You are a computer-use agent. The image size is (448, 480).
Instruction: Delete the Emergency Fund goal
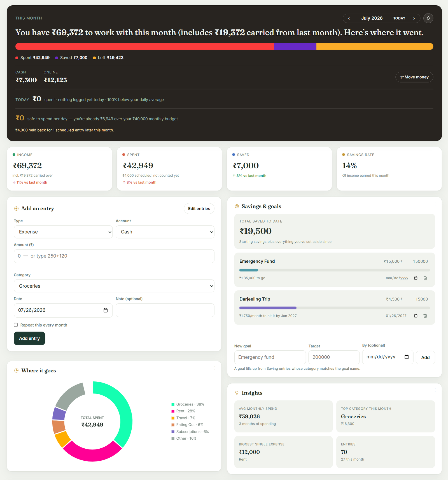425,278
